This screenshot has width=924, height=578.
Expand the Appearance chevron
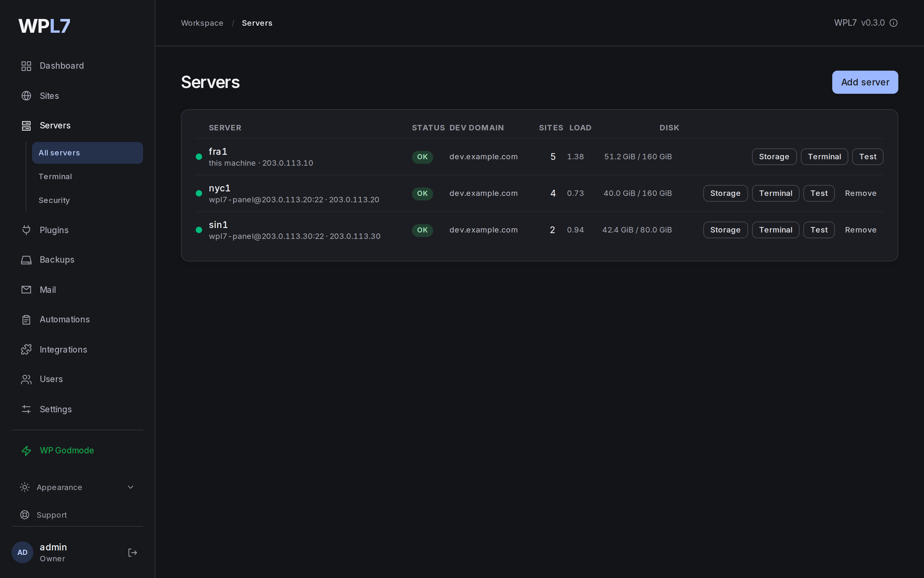[131, 487]
